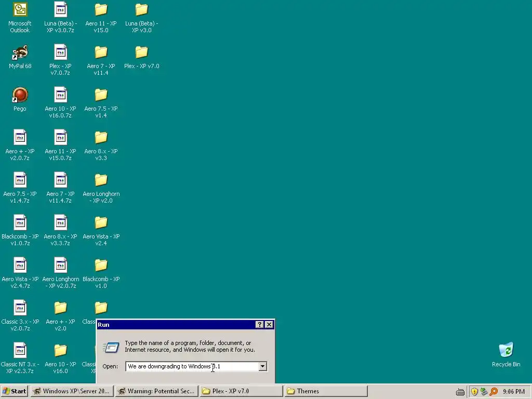Click the keyboard icon beside the tray
This screenshot has width=532, height=399.
pos(460,392)
